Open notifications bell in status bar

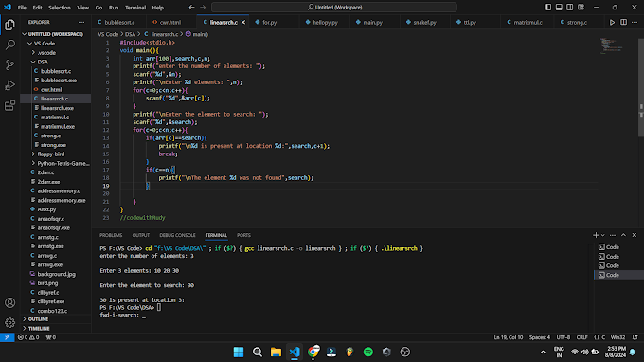[635, 337]
